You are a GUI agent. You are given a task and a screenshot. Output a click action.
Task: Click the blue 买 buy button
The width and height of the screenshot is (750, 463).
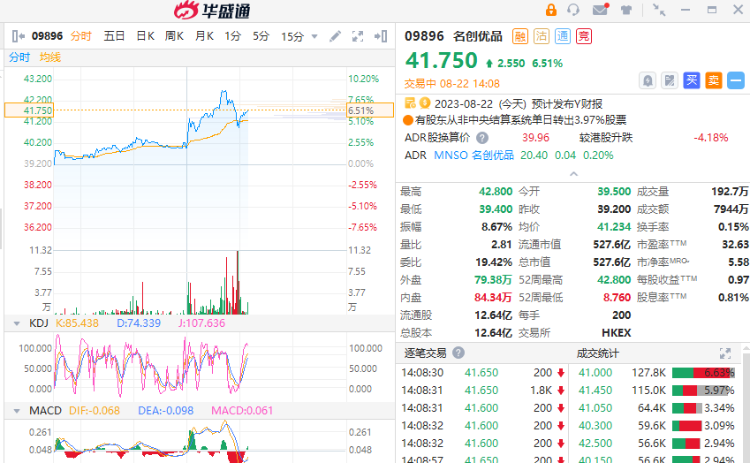692,80
